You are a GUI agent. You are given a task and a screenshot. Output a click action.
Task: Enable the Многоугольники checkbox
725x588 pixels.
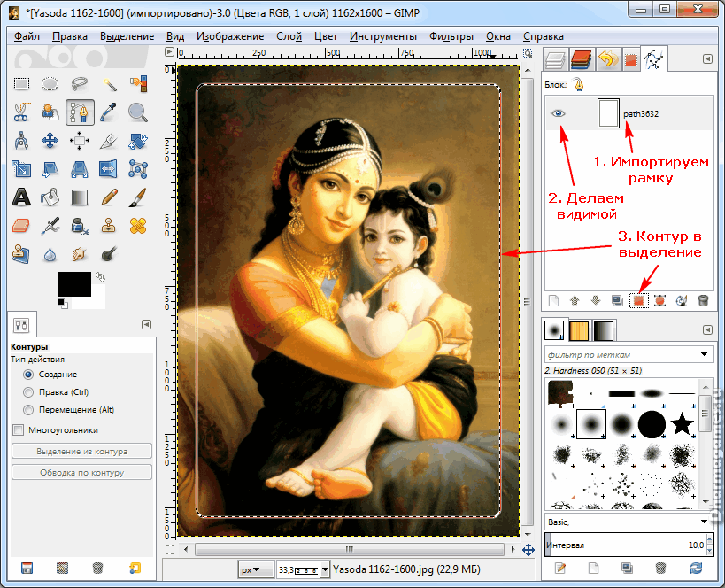(x=18, y=430)
